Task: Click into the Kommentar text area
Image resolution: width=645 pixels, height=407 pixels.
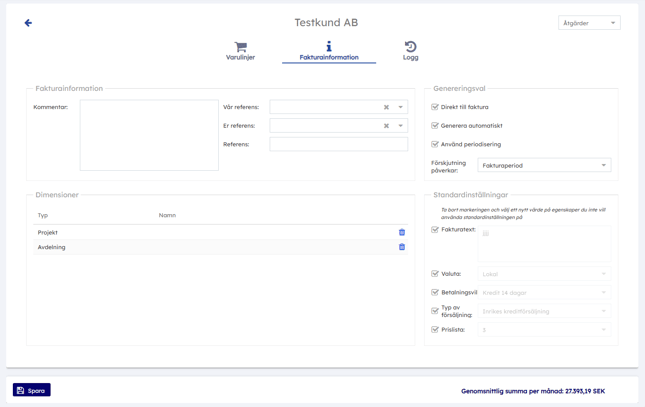Action: [x=149, y=135]
